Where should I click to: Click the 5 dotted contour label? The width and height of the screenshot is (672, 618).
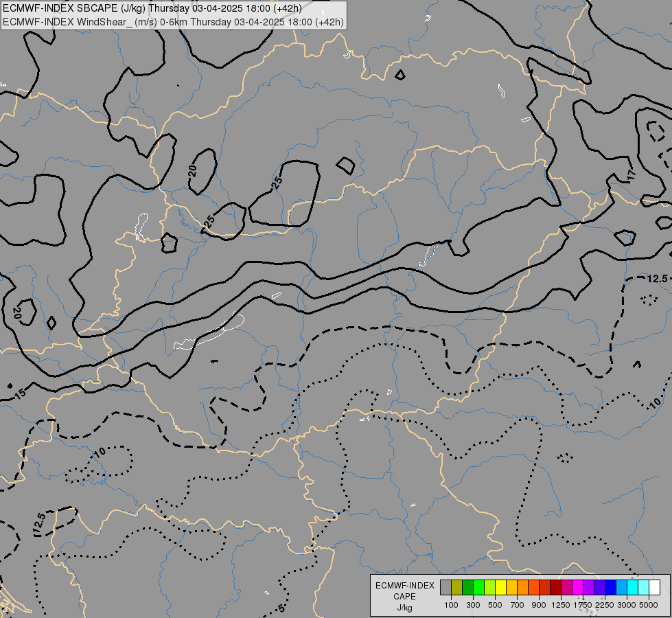pyautogui.click(x=281, y=608)
